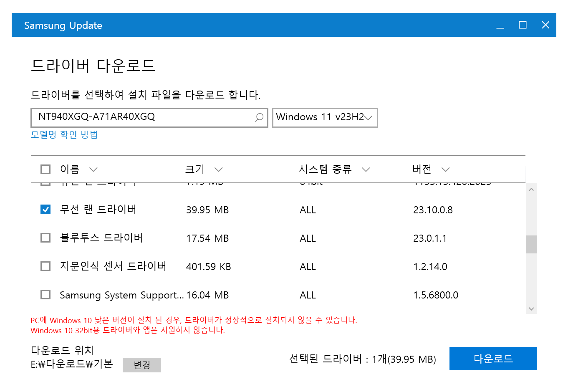563x392 pixels.
Task: Sort by 크기 column chevron
Action: pyautogui.click(x=219, y=169)
